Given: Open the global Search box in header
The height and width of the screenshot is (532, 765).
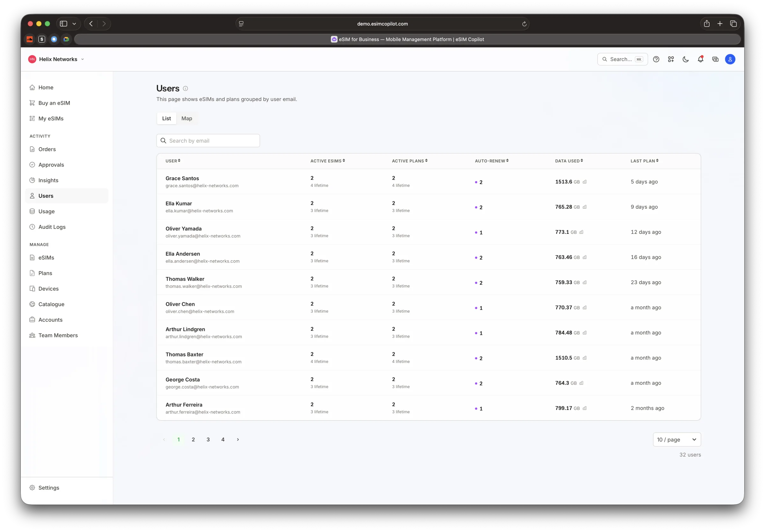Looking at the screenshot, I should (x=623, y=59).
